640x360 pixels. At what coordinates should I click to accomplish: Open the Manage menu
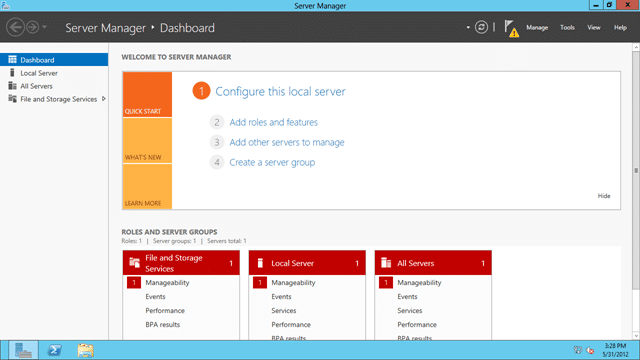pos(537,27)
